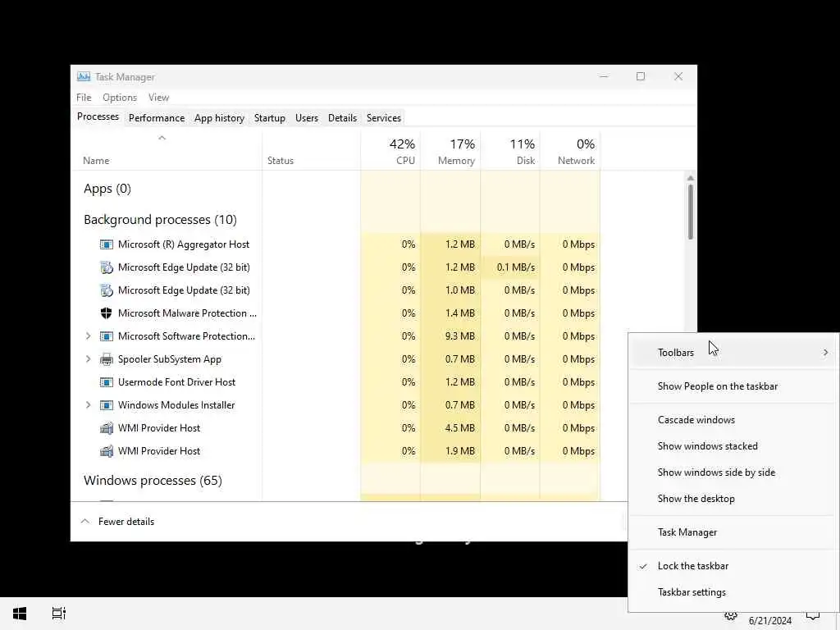Click the 0.1 MB/s disk value
This screenshot has height=630, width=840.
click(x=515, y=267)
